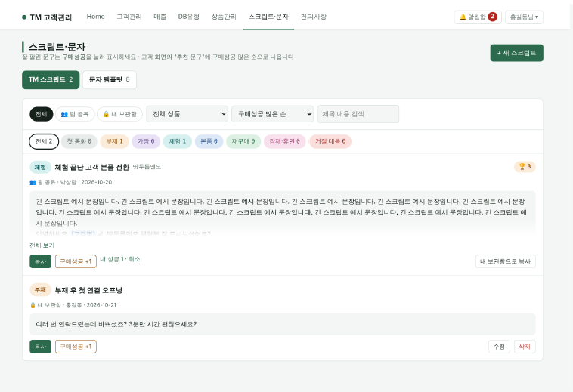The height and width of the screenshot is (392, 573).
Task: Click the + 새 스크립트 button
Action: (516, 53)
